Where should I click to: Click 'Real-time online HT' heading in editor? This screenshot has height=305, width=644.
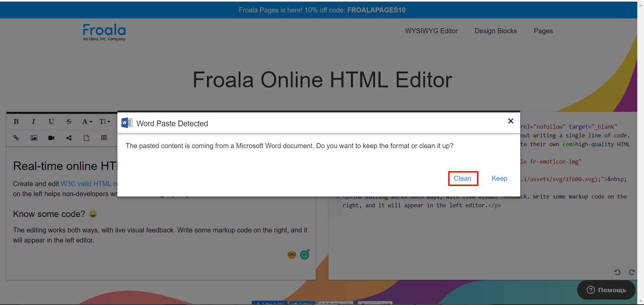point(65,166)
